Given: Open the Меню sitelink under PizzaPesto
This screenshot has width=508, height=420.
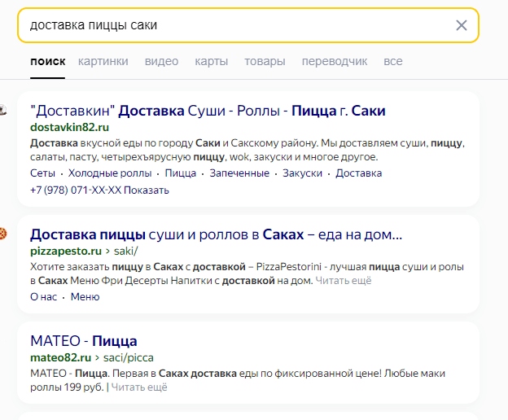Looking at the screenshot, I should 85,297.
